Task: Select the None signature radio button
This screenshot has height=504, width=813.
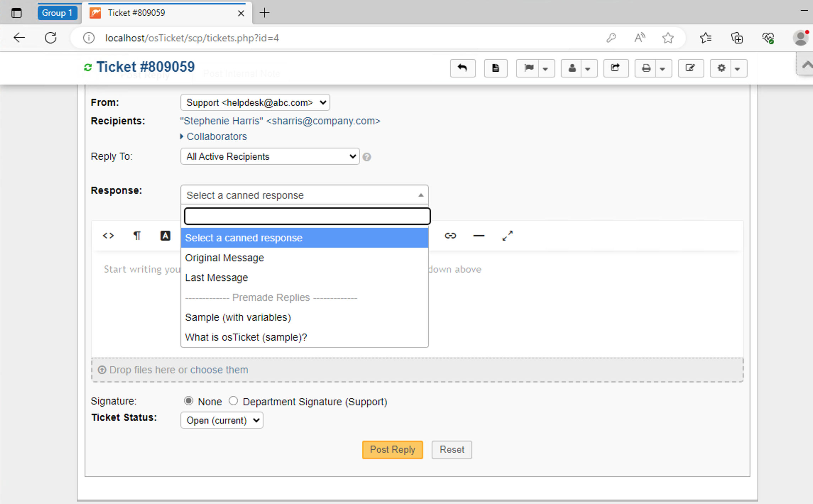Action: [189, 401]
